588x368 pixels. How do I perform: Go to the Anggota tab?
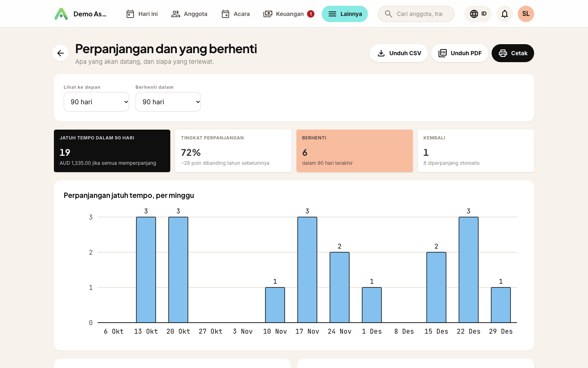coord(189,14)
